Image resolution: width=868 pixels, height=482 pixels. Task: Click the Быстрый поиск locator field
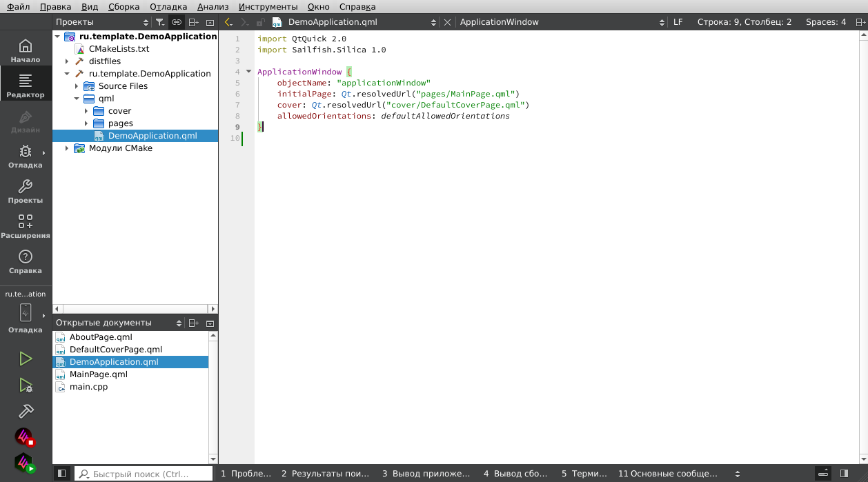tap(143, 474)
